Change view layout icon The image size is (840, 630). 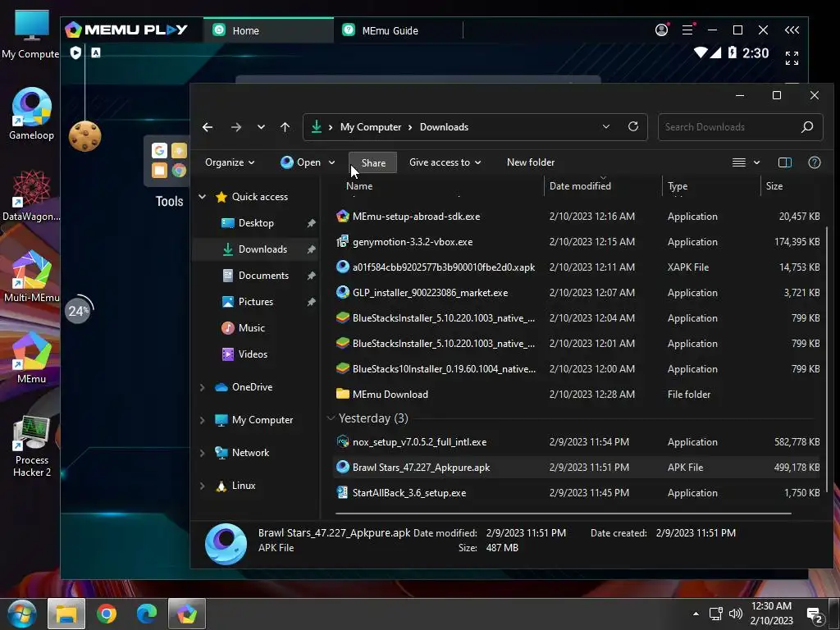[739, 162]
